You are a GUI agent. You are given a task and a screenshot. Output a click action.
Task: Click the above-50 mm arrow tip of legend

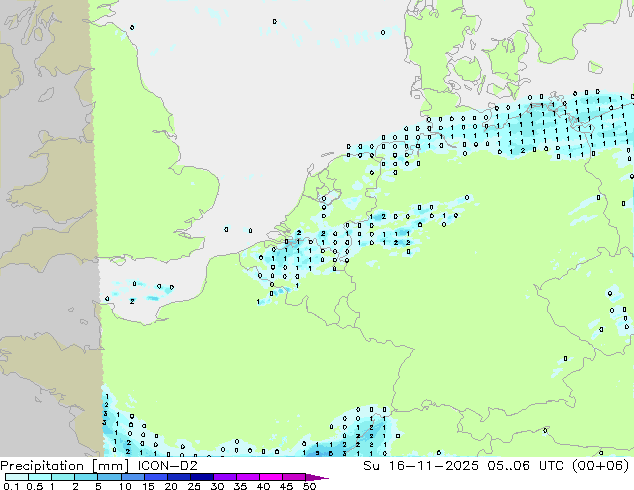[317, 477]
